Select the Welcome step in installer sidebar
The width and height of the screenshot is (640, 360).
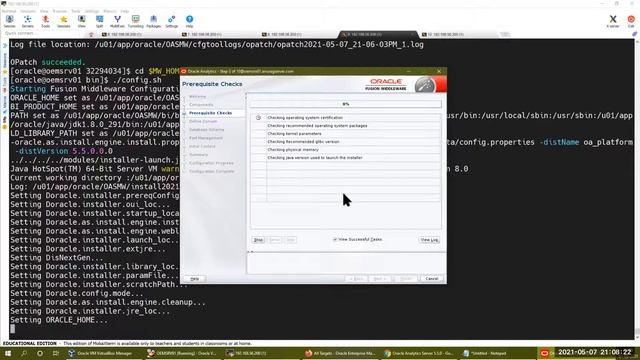point(198,96)
